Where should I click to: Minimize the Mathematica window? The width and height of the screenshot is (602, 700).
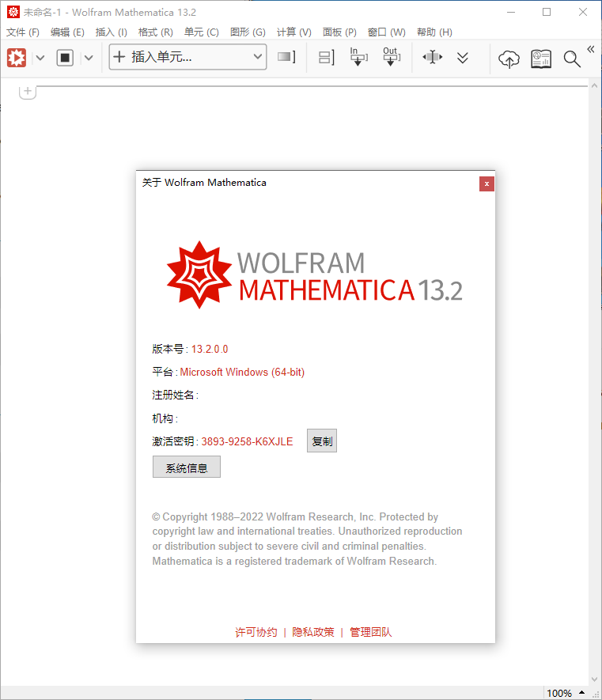click(x=511, y=12)
